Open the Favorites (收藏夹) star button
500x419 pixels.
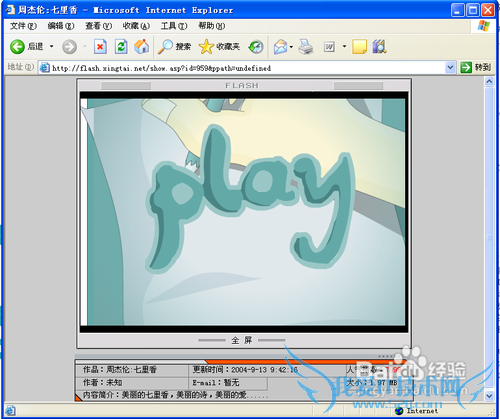click(x=219, y=47)
